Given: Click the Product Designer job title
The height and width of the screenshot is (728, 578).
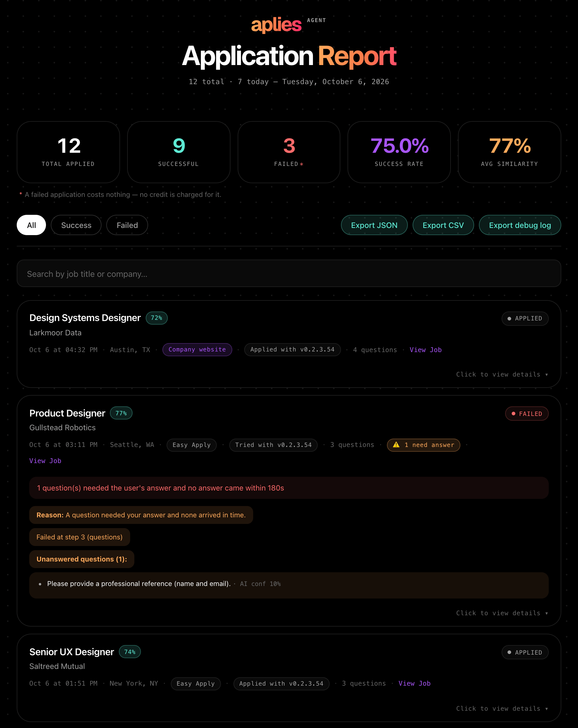Looking at the screenshot, I should point(67,413).
